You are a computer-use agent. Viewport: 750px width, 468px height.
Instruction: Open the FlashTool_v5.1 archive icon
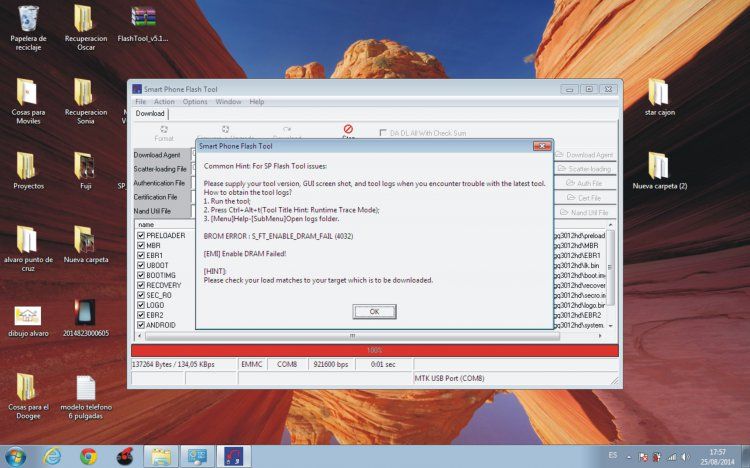143,24
